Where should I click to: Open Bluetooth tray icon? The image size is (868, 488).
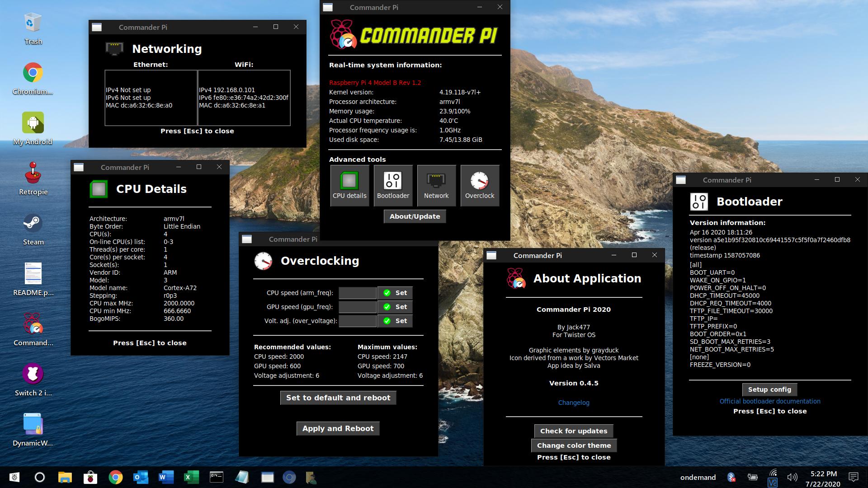[731, 477]
